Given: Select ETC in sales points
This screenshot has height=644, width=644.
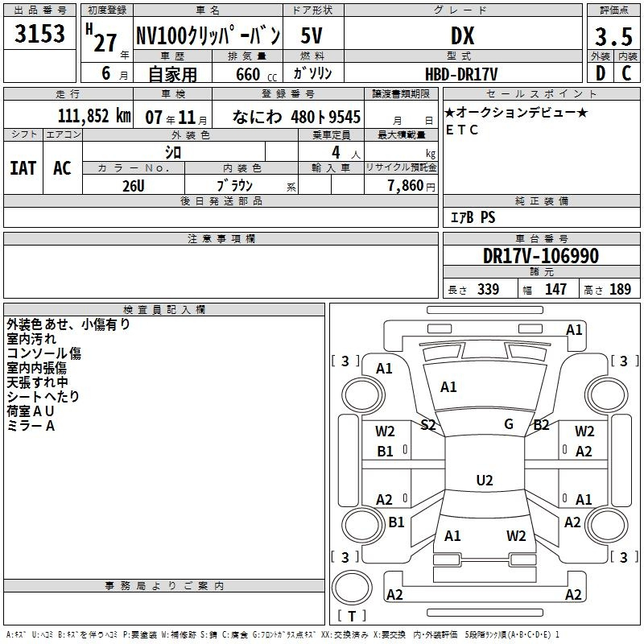Looking at the screenshot, I should (x=462, y=130).
